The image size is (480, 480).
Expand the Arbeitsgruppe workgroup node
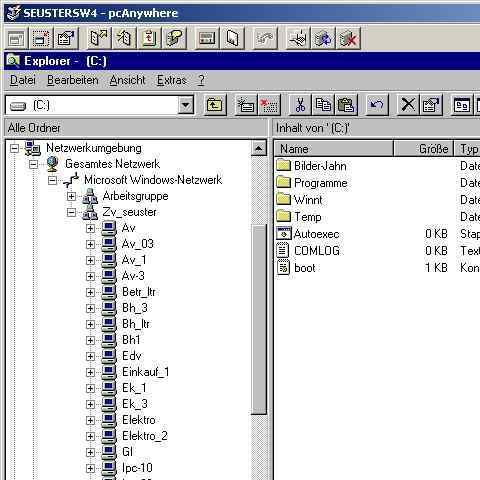71,196
